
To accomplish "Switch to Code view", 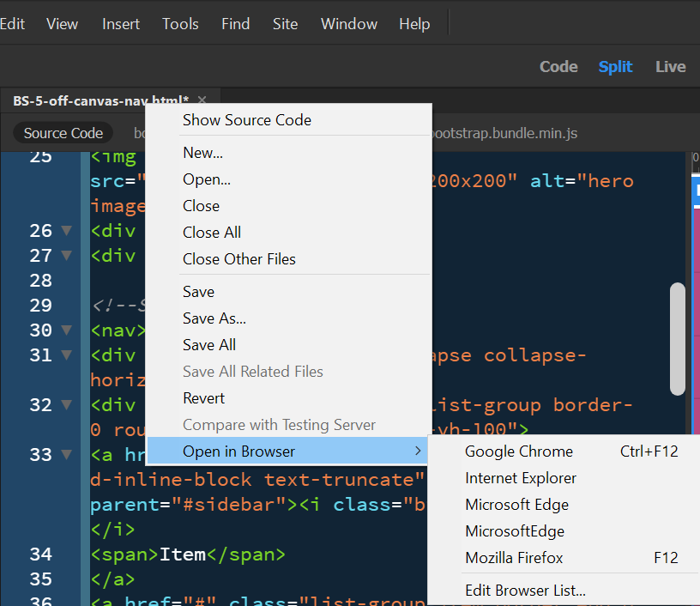I will [x=558, y=66].
